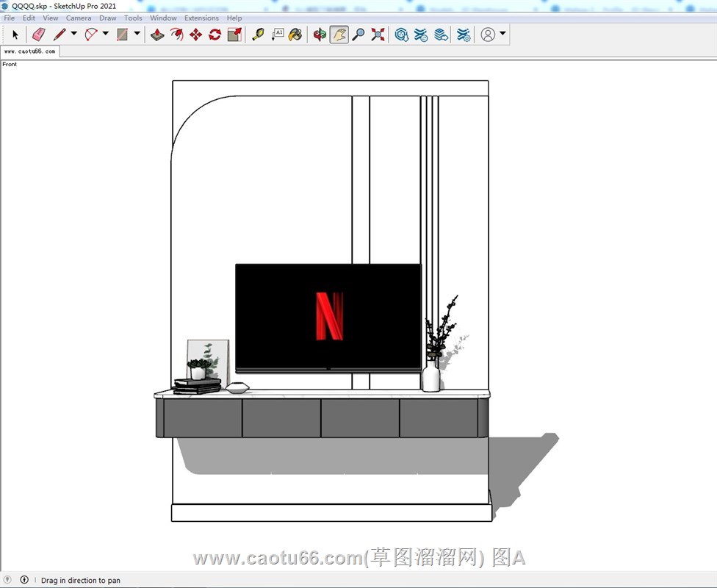Expand the account dropdown arrow
Screen dimensions: 717x588
(502, 33)
